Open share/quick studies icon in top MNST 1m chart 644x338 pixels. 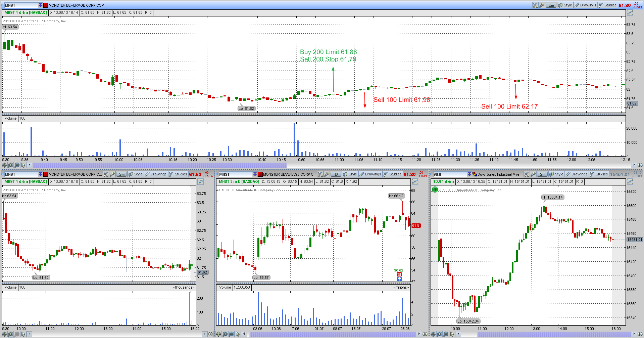[x=535, y=5]
